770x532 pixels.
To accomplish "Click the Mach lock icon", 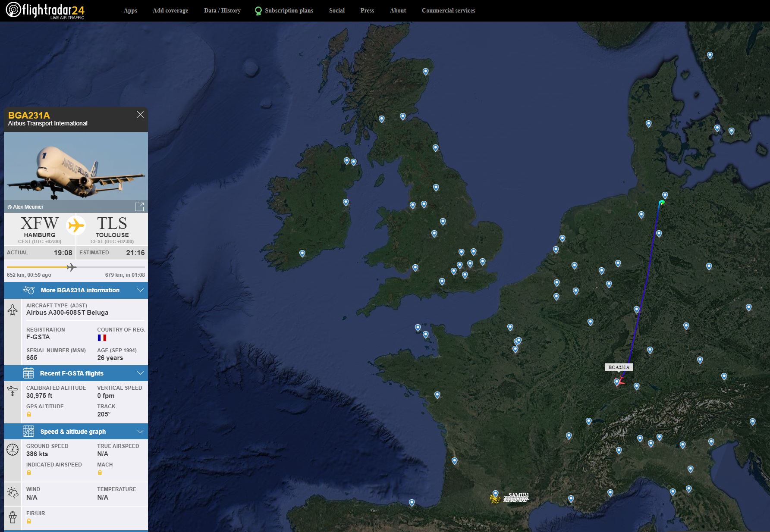I will pos(100,473).
